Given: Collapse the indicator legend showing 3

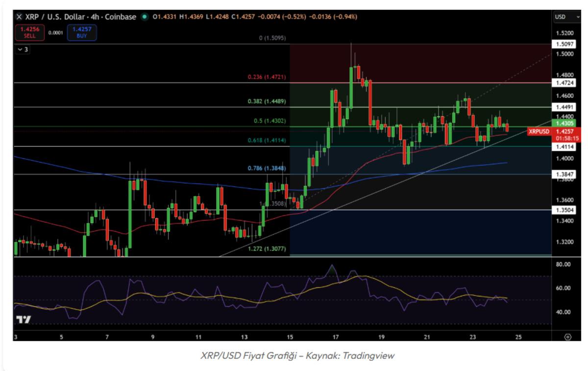Looking at the screenshot, I should (x=23, y=49).
